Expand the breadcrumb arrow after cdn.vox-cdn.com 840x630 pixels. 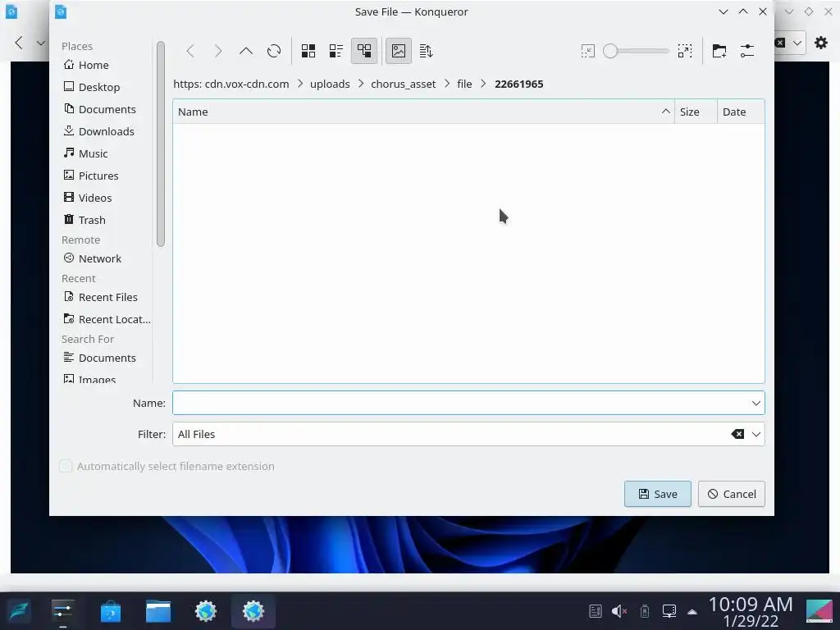click(300, 84)
